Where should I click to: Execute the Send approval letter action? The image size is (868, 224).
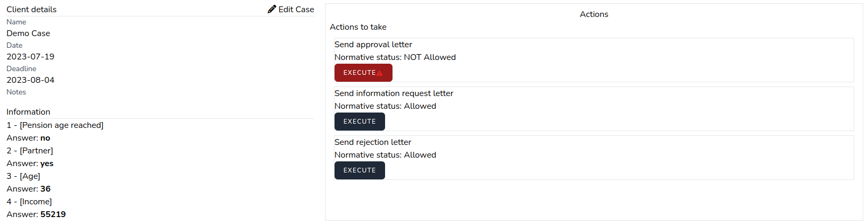(360, 73)
